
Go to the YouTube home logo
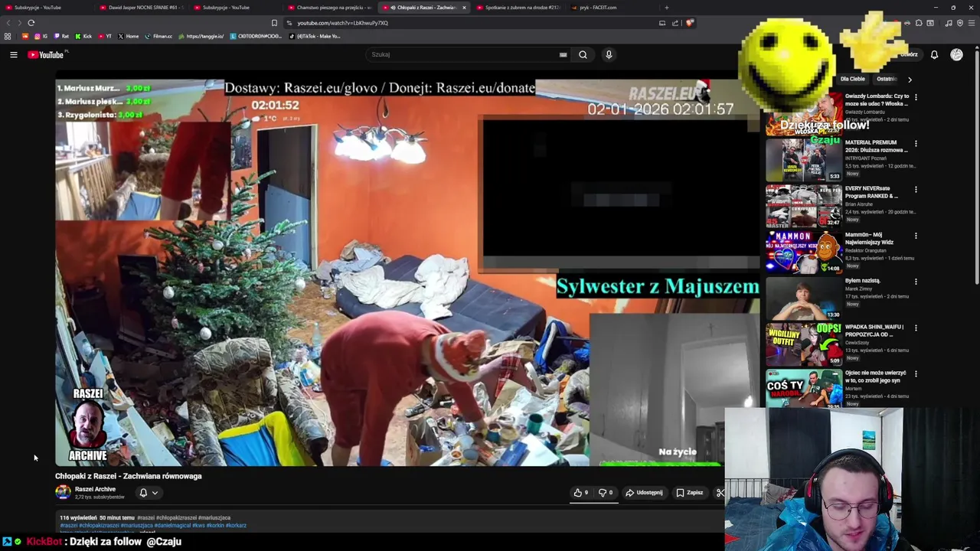pyautogui.click(x=46, y=54)
